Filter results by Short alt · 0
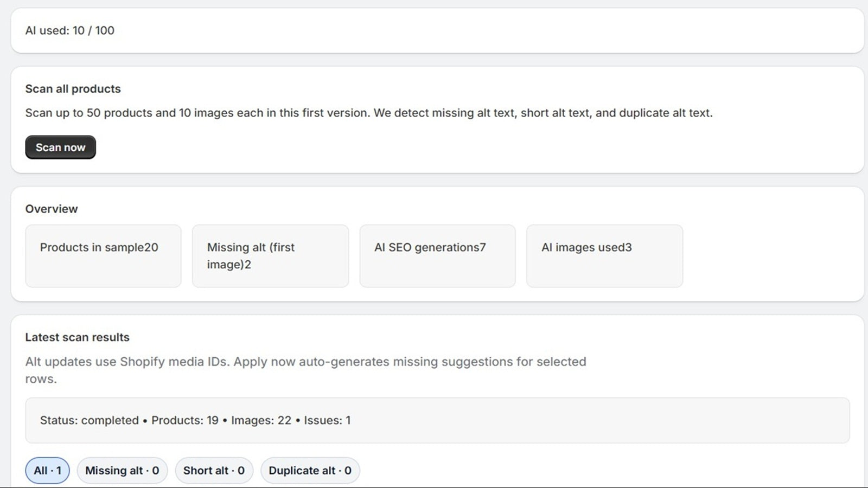Screen dimensions: 868x488 [x=214, y=470]
